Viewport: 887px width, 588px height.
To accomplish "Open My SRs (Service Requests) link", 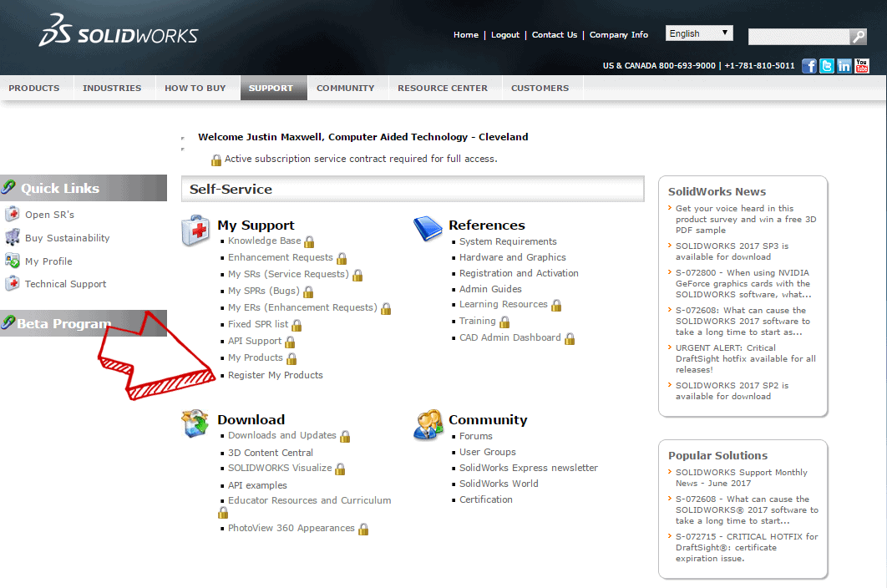I will point(288,274).
